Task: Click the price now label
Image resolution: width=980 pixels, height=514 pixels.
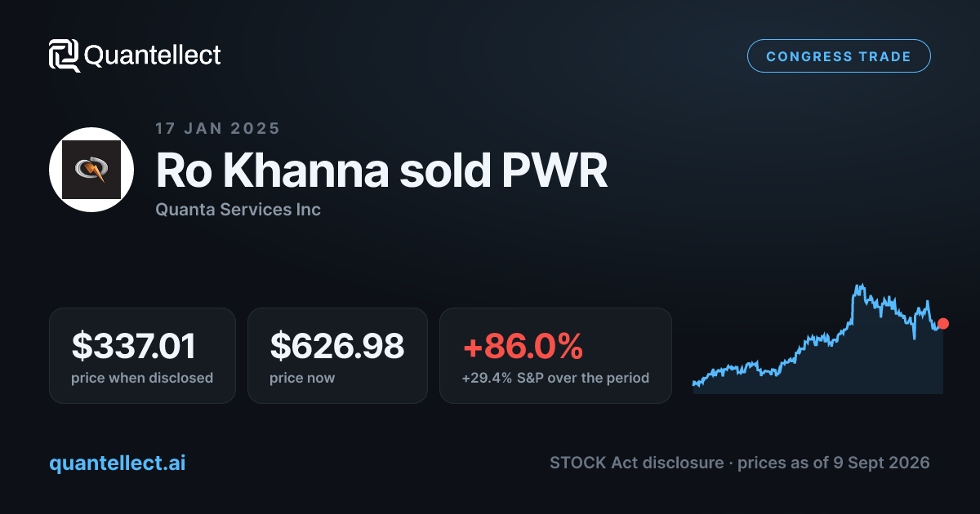Action: pyautogui.click(x=302, y=379)
